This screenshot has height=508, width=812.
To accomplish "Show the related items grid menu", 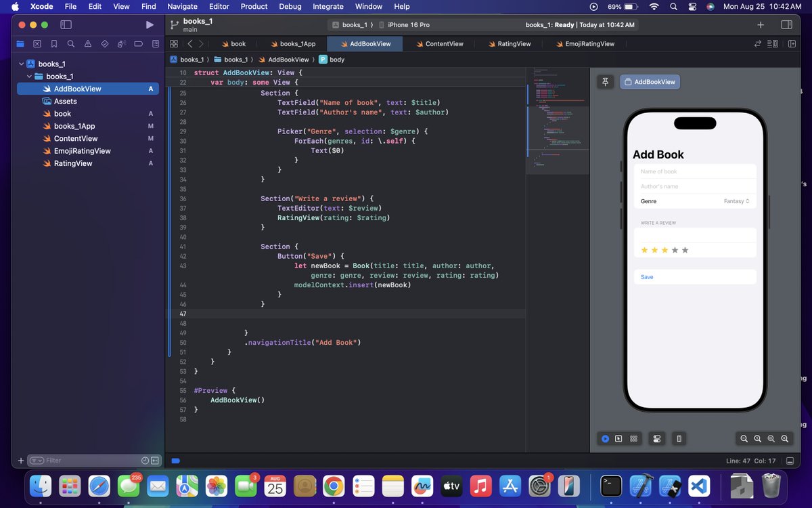I will pyautogui.click(x=175, y=43).
